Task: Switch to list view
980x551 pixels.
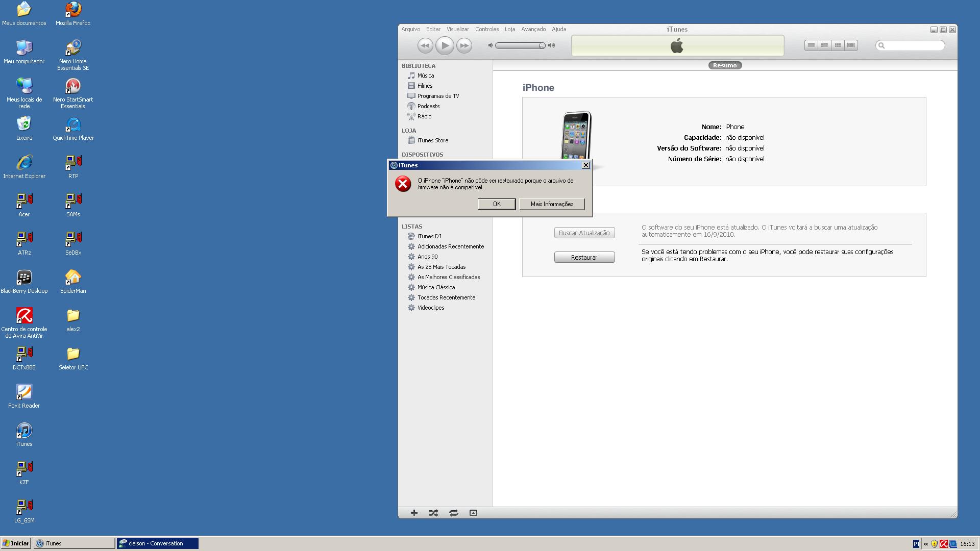Action: click(811, 45)
